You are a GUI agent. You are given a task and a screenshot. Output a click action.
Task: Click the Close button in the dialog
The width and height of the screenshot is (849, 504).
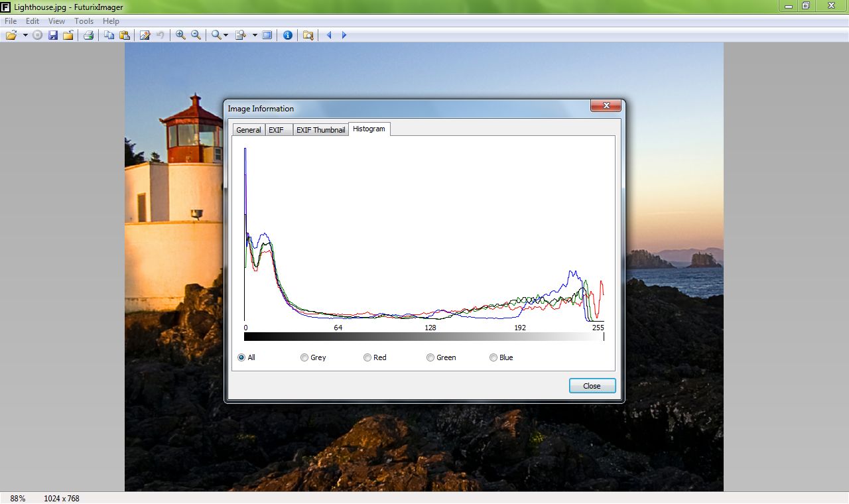(592, 386)
